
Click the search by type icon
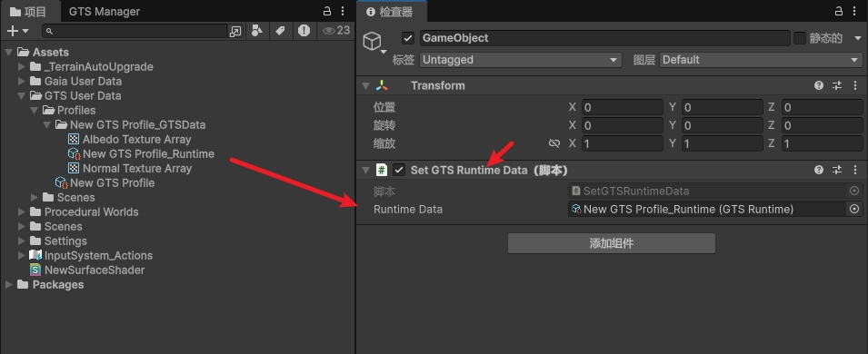257,31
